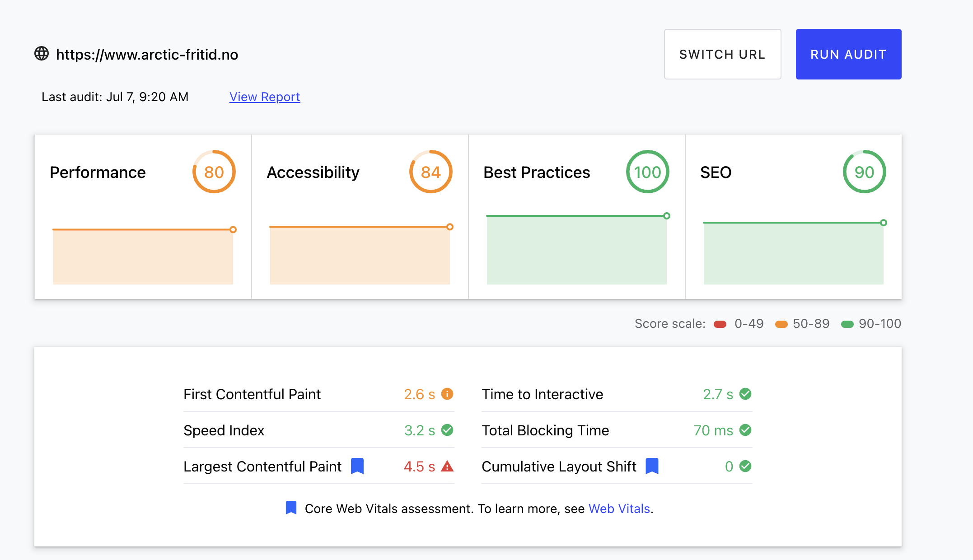Click the Performance trend chart endpoint marker

(x=233, y=229)
